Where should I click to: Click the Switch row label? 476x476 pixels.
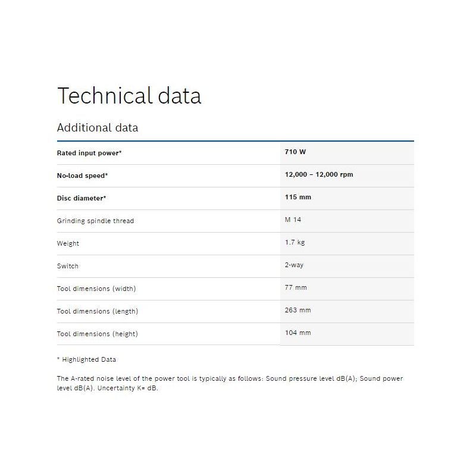pyautogui.click(x=68, y=266)
